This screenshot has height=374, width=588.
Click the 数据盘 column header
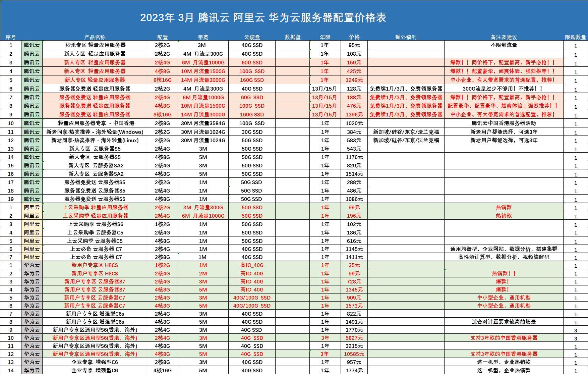pos(292,36)
